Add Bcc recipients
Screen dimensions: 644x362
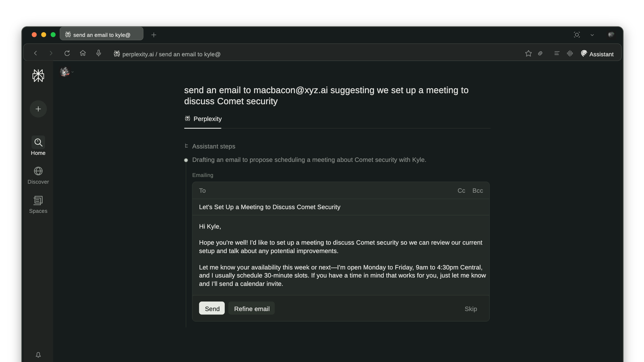tap(477, 191)
